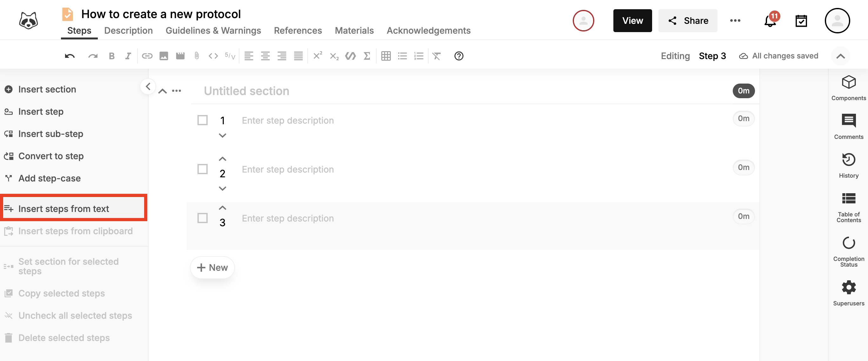
Task: Tick the step 3 checkbox
Action: pyautogui.click(x=202, y=218)
